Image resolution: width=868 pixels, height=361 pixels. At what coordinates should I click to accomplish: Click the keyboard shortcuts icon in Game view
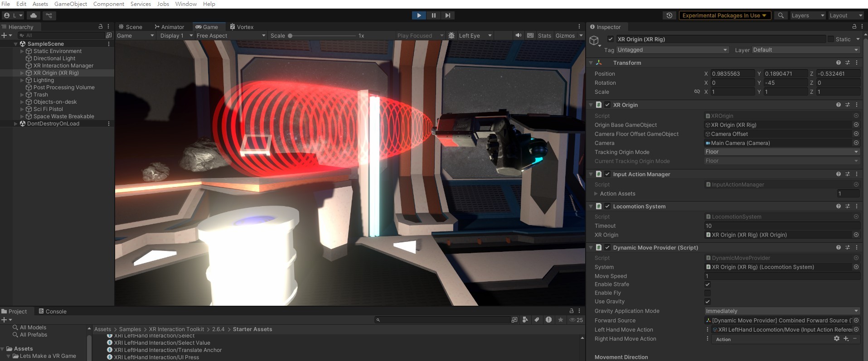pos(530,35)
